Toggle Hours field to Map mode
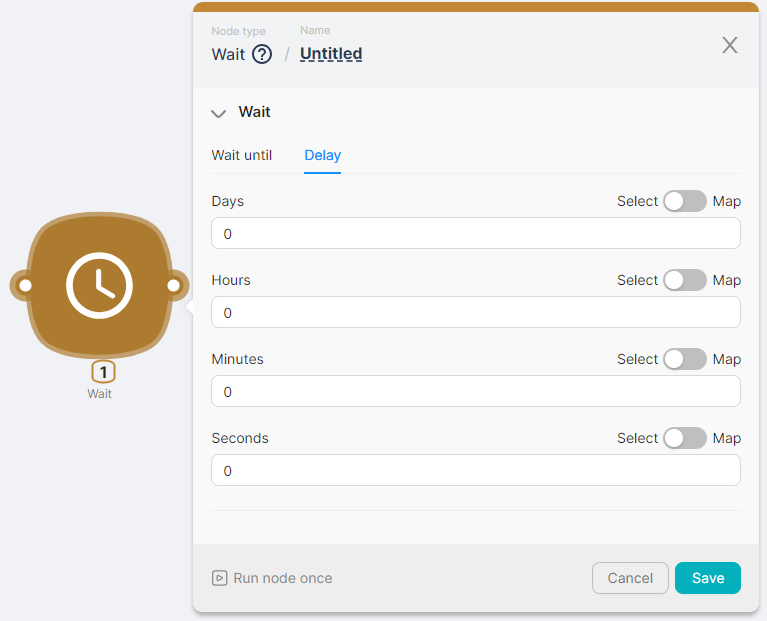Image resolution: width=767 pixels, height=621 pixels. [x=685, y=280]
